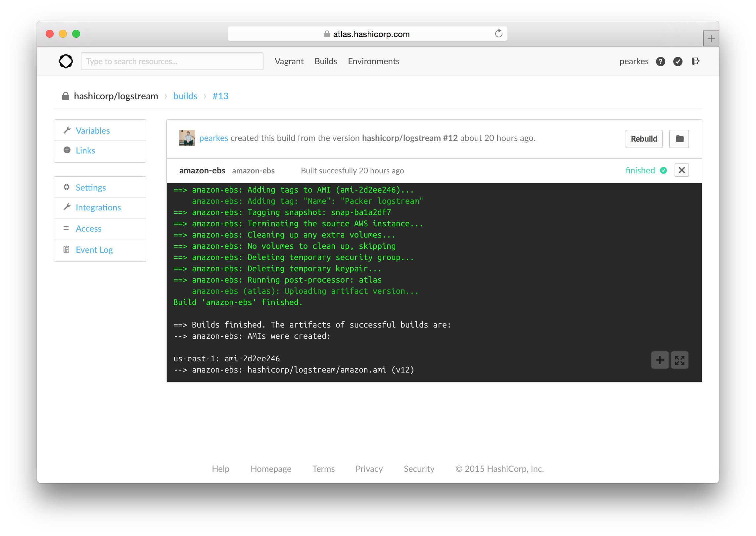Click log line 'Uploading artifact version...'
Screen dimensions: 756x536
click(351, 291)
